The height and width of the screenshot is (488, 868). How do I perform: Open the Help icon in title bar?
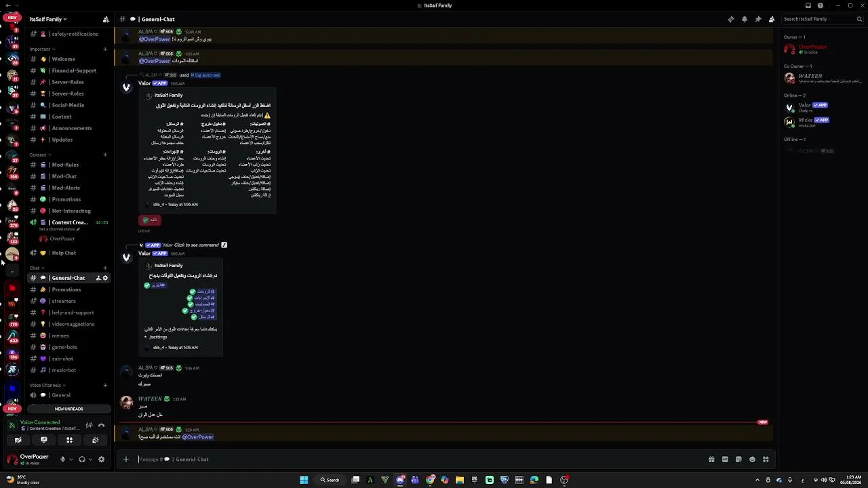[x=821, y=5]
